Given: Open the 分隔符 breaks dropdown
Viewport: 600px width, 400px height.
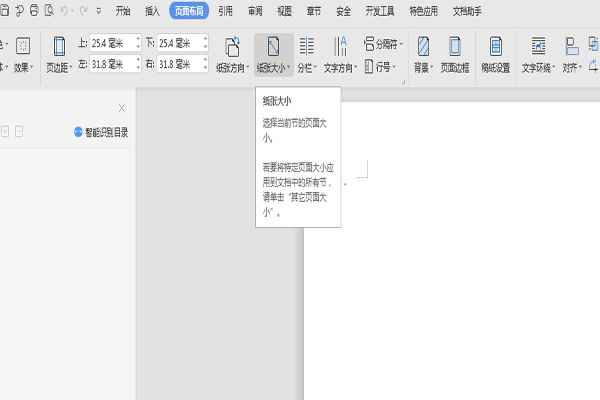Looking at the screenshot, I should coord(384,44).
